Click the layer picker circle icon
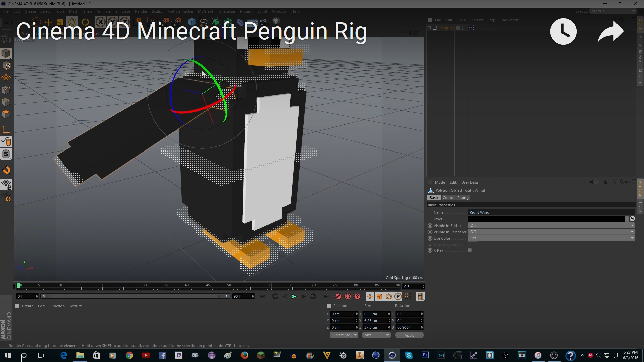644x362 pixels. pos(632,219)
